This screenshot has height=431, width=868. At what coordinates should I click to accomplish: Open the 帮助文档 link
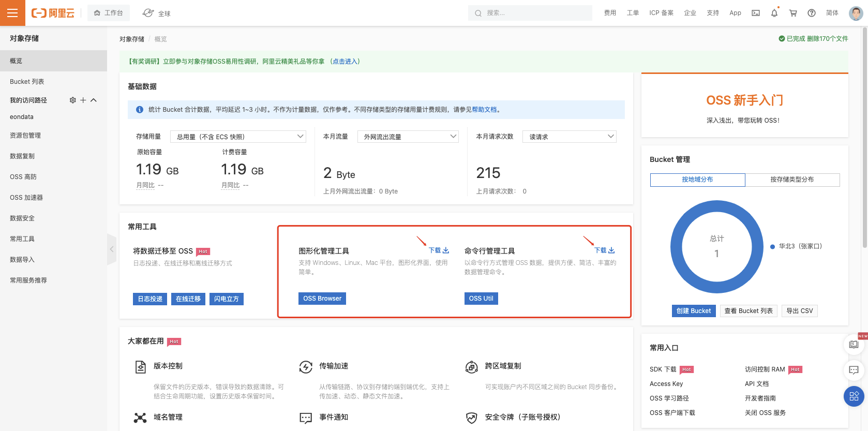pyautogui.click(x=484, y=110)
